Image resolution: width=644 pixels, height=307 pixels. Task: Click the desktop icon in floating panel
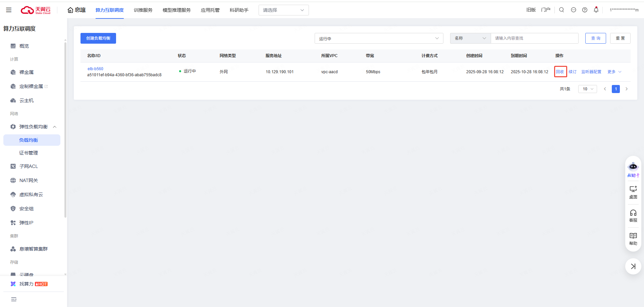633,192
